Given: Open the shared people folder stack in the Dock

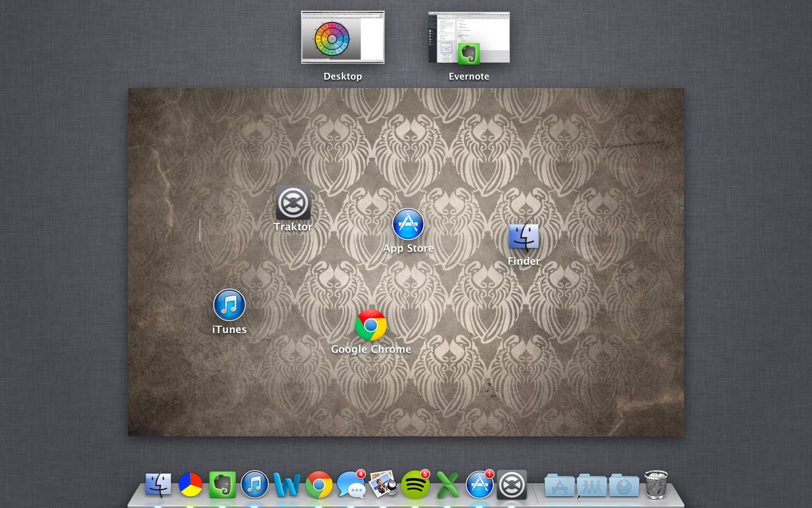Looking at the screenshot, I should pos(592,485).
